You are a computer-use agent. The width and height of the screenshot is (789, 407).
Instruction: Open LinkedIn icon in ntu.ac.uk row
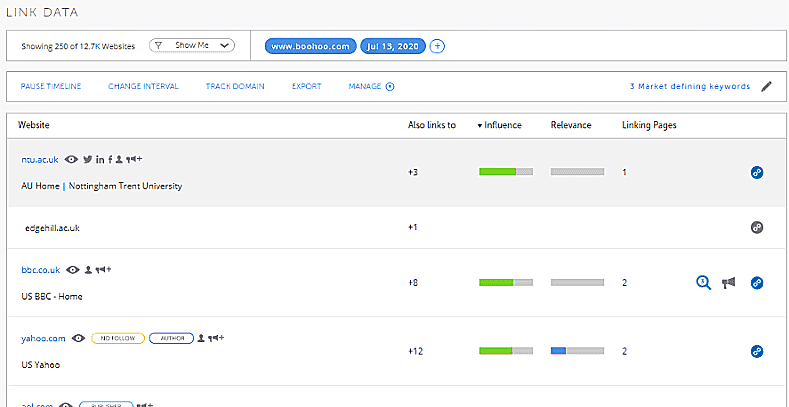100,159
